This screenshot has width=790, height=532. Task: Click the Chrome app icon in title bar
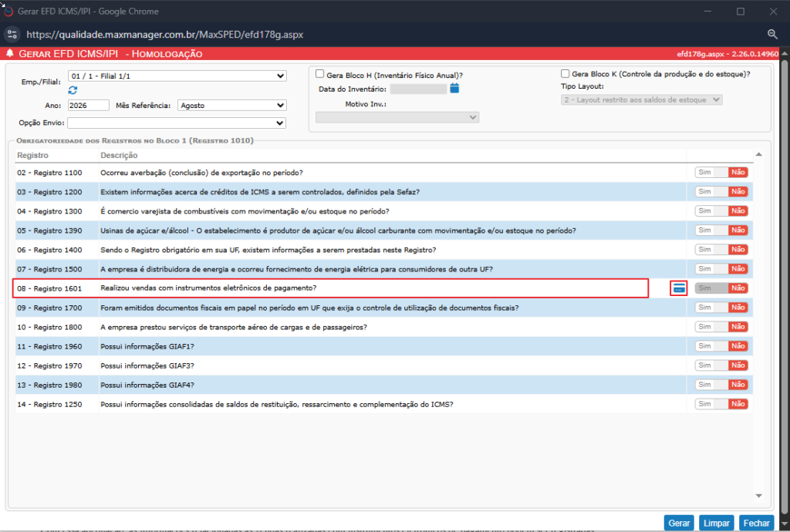[x=8, y=11]
